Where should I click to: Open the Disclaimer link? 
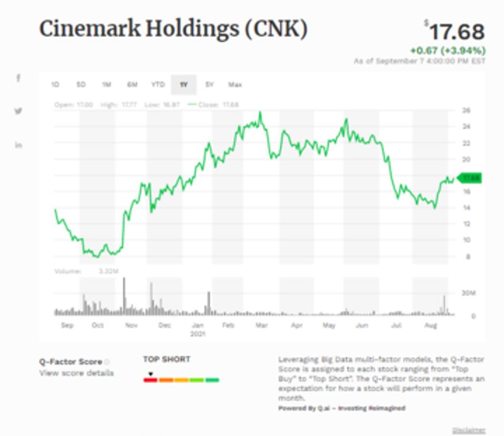pyautogui.click(x=469, y=430)
